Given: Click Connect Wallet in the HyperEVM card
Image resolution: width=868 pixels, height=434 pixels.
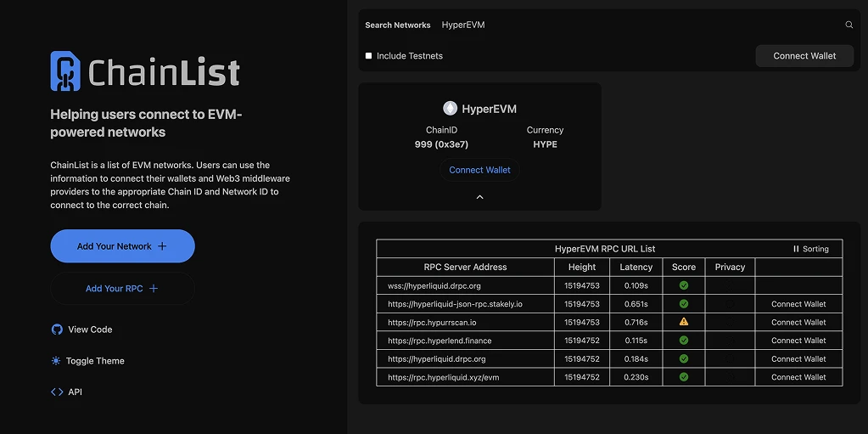Looking at the screenshot, I should (x=480, y=170).
